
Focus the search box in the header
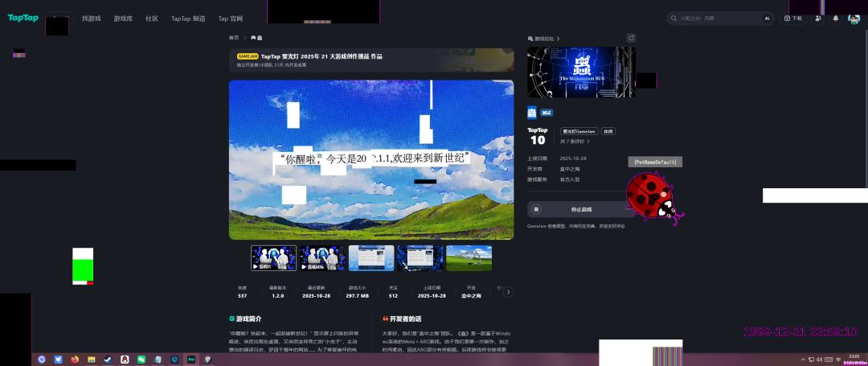tap(719, 19)
